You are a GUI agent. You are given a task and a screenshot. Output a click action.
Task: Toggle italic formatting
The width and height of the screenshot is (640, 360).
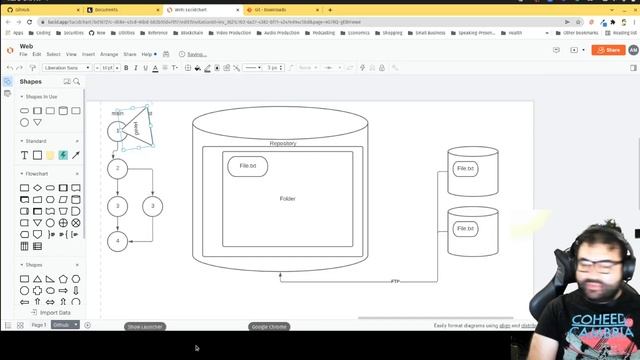[x=136, y=68]
